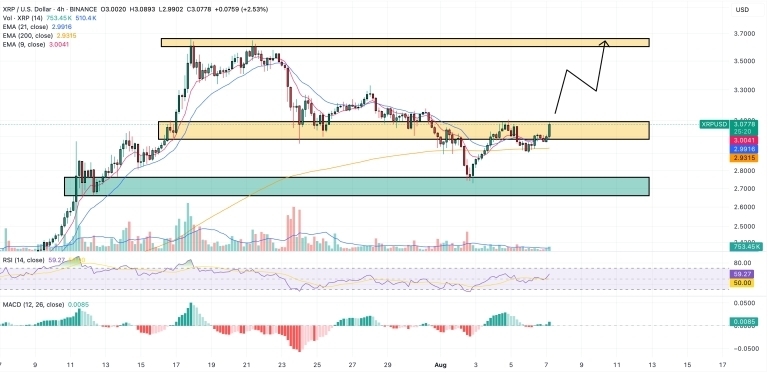768x373 pixels.
Task: Select the EMA (9, close) legend entry
Action: click(23, 44)
